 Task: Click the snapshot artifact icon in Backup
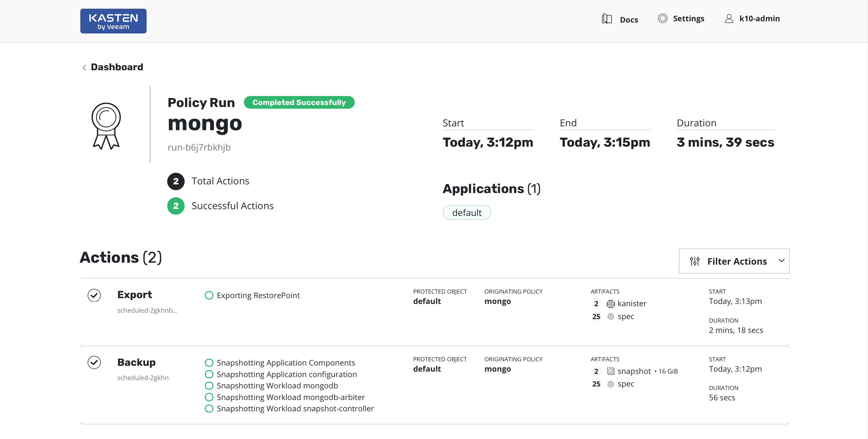coord(611,371)
